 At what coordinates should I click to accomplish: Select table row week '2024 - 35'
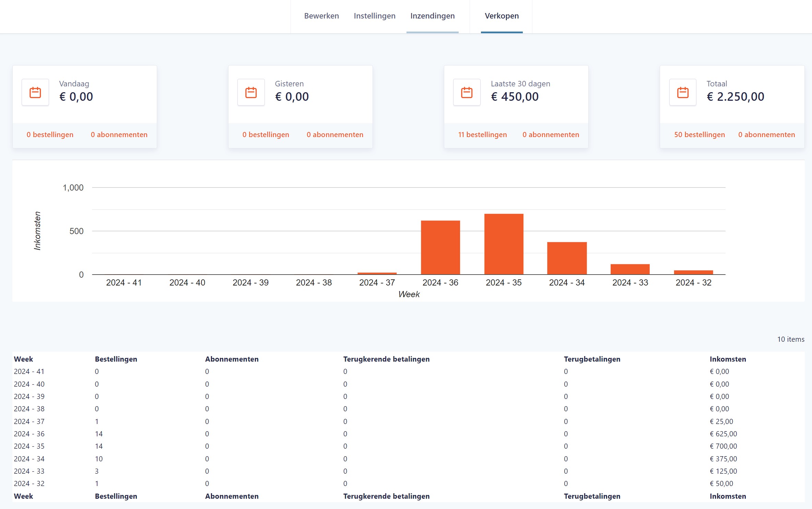408,446
